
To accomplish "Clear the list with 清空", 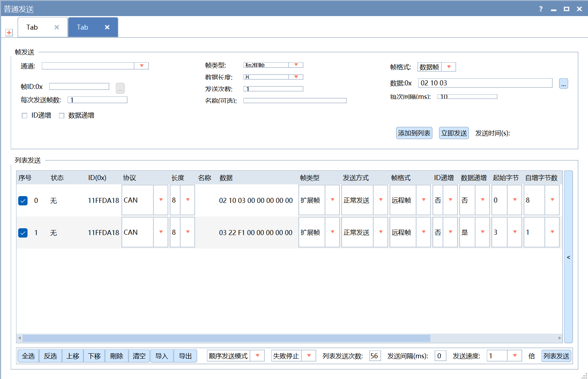I will pyautogui.click(x=139, y=356).
